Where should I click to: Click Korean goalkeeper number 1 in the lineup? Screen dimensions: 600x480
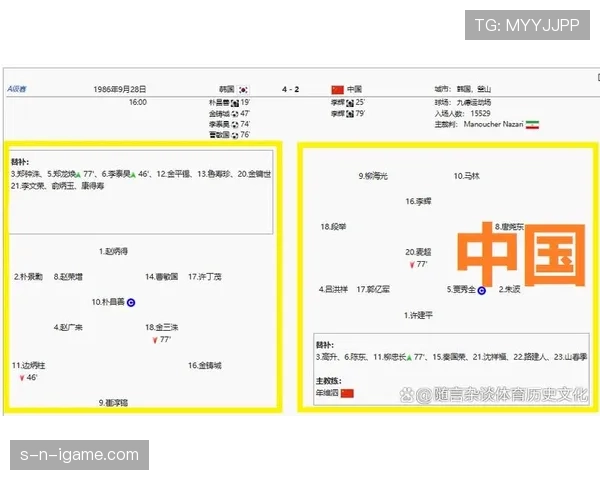pyautogui.click(x=113, y=251)
